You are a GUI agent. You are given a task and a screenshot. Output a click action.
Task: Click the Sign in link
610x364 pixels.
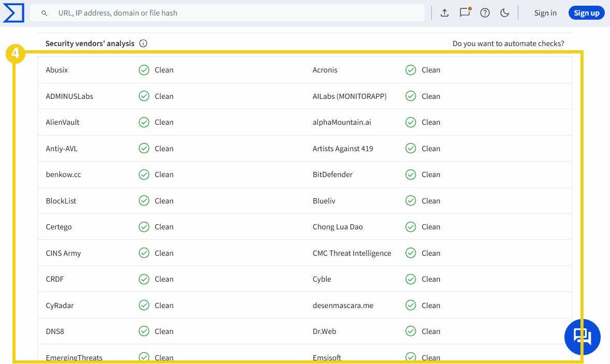pos(545,13)
